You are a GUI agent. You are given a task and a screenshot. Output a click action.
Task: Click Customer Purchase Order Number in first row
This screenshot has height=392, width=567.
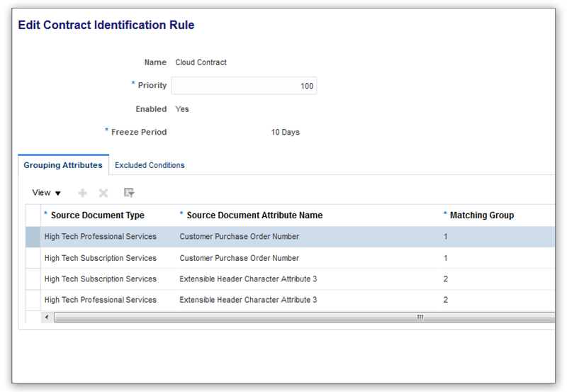[x=239, y=237]
